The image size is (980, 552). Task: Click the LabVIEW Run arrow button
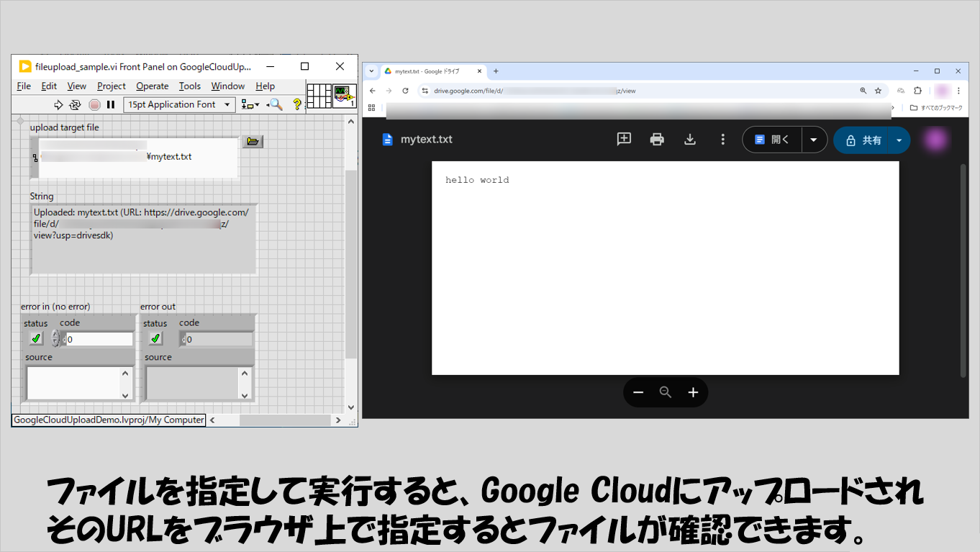click(x=59, y=105)
